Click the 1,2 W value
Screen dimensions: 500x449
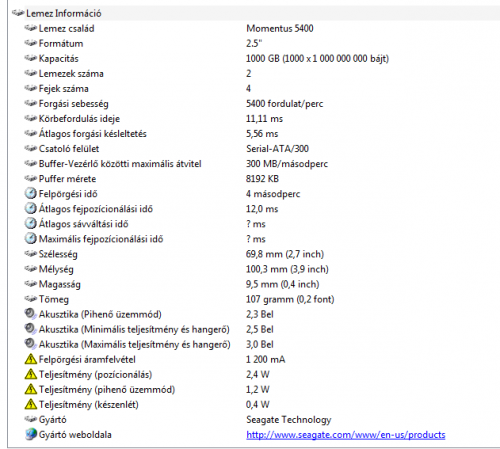[258, 389]
